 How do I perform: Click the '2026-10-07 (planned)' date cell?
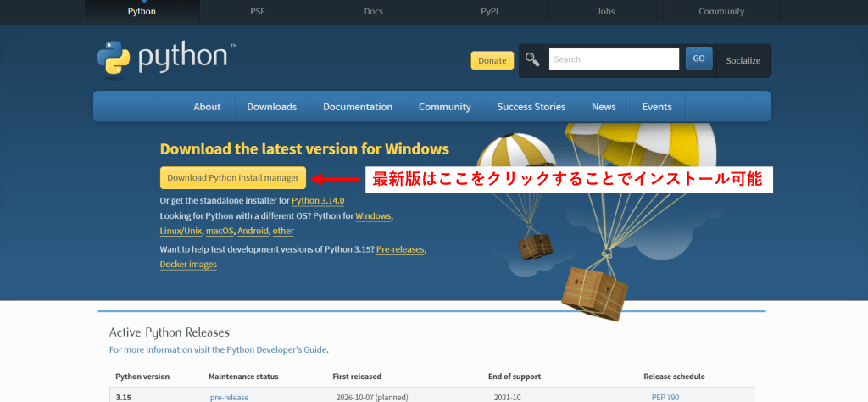click(372, 398)
